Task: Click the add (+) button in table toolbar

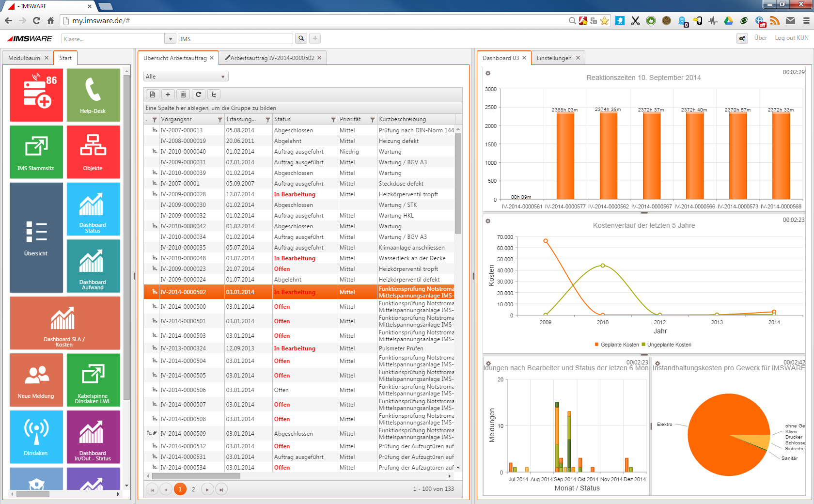Action: pos(168,94)
